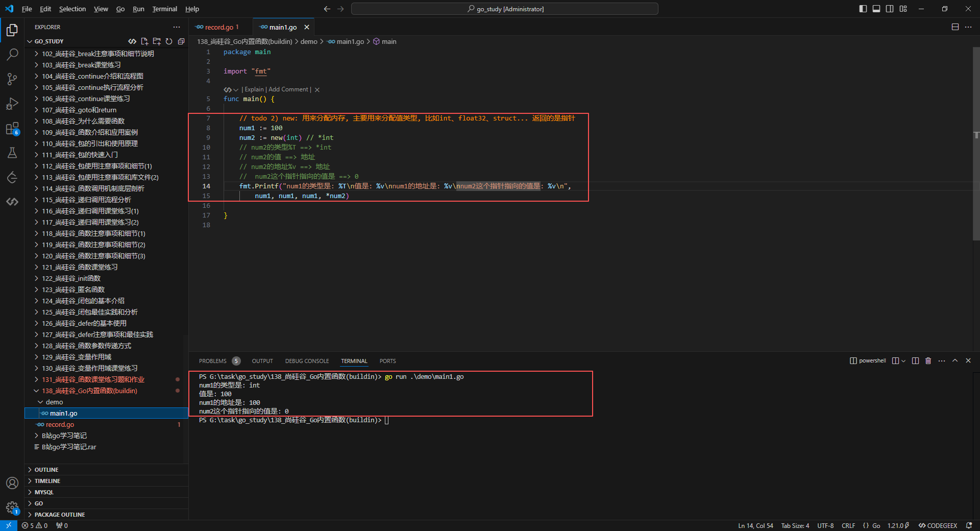The width and height of the screenshot is (980, 531).
Task: Refresh the GO_STUDY explorer
Action: [x=169, y=41]
